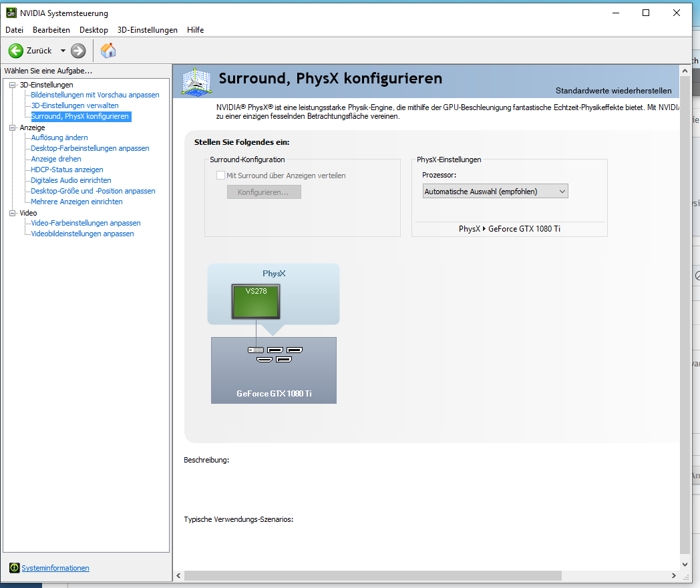Select Surround, PhysX konfigurieren in tree
This screenshot has height=588, width=700.
80,116
